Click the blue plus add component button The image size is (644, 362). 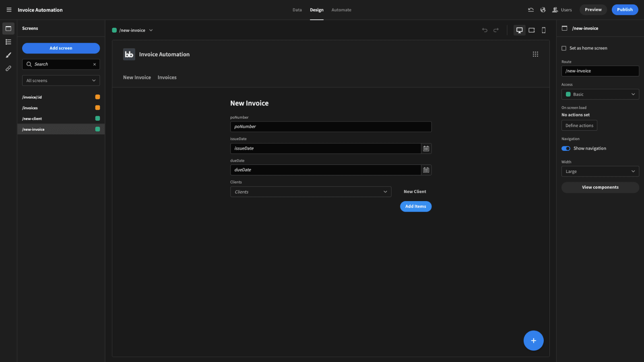pos(533,341)
